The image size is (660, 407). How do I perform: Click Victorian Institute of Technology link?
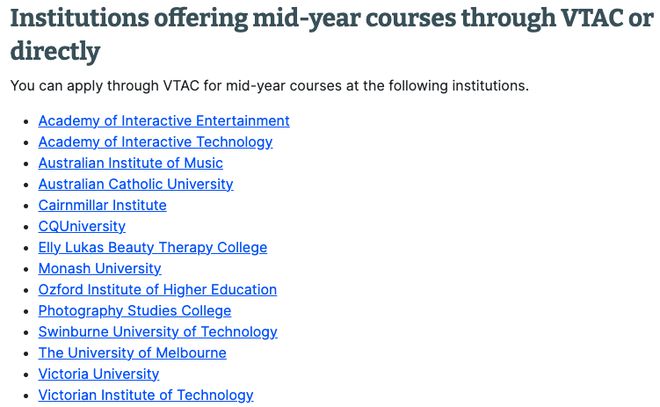pos(146,395)
